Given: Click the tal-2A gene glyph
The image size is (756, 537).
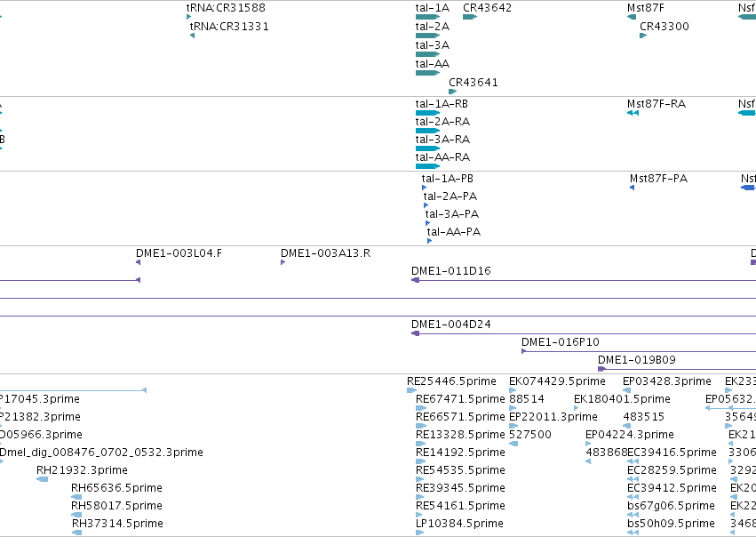Looking at the screenshot, I should (427, 36).
